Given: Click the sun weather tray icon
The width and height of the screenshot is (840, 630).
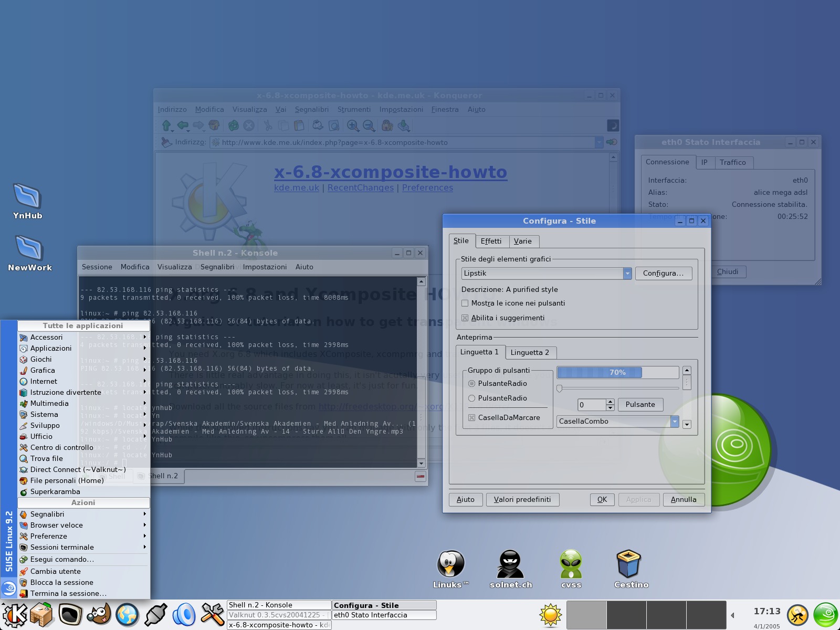Looking at the screenshot, I should click(x=551, y=615).
